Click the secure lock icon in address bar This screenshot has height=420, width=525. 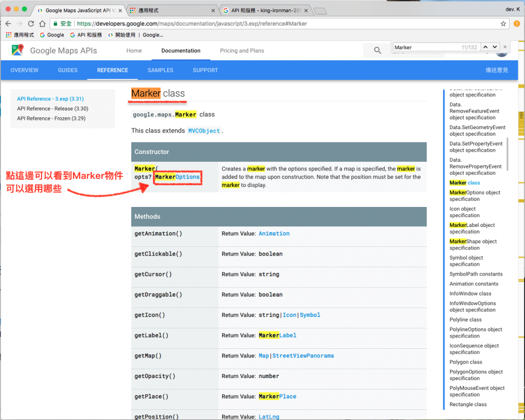pos(56,24)
